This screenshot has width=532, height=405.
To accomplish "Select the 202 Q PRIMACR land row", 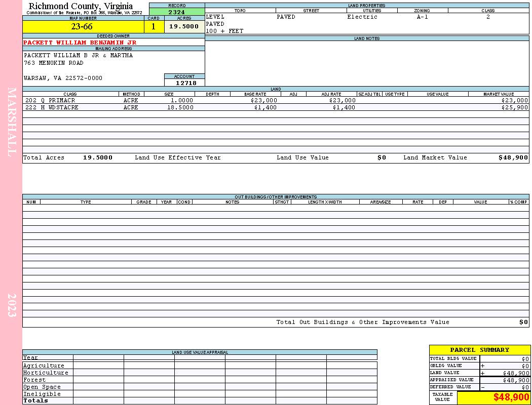I will 276,100.
